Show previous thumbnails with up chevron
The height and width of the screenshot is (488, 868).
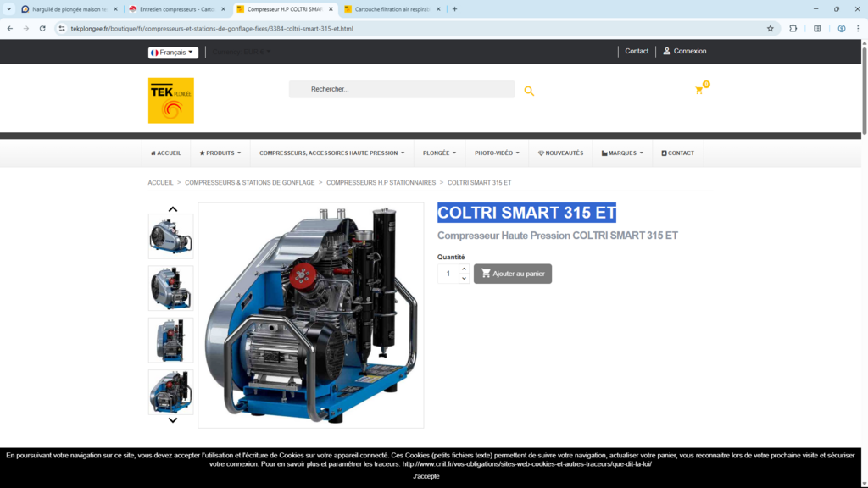(173, 209)
